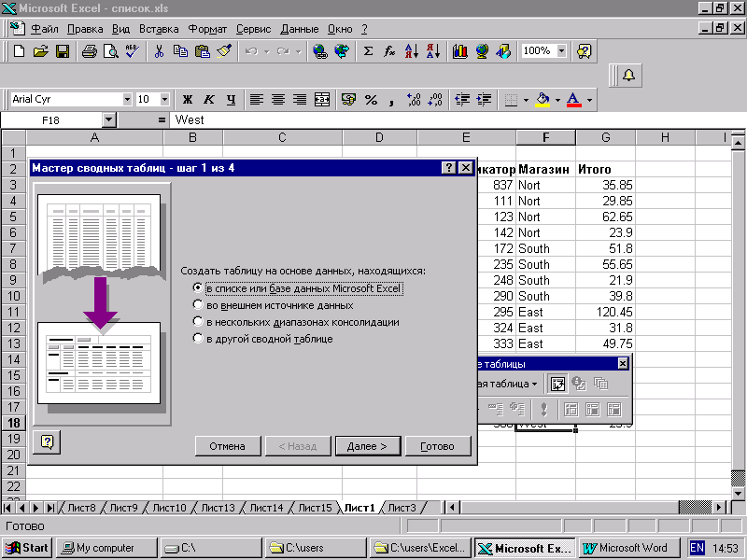Open the Office Assistant help icon in toolbar
This screenshot has width=747, height=560.
(x=584, y=51)
